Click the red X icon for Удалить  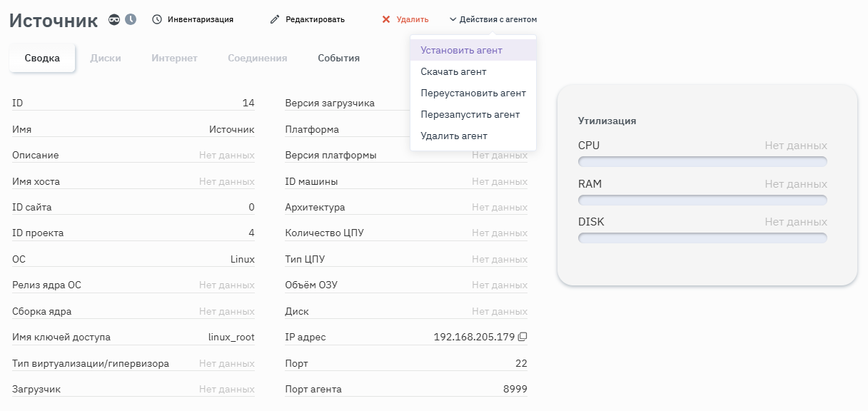(386, 19)
